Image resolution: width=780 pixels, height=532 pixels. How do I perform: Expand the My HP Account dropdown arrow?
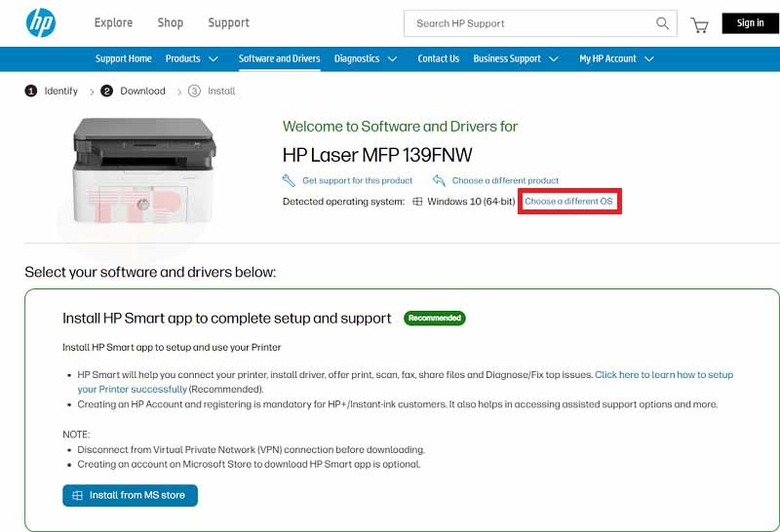pyautogui.click(x=648, y=59)
